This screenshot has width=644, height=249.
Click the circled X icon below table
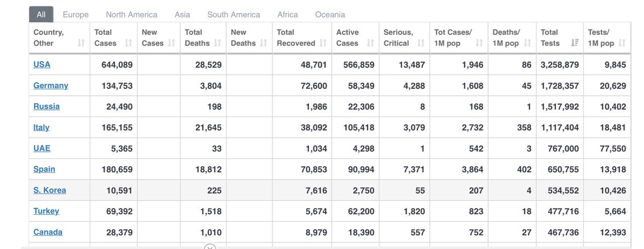pos(210,246)
